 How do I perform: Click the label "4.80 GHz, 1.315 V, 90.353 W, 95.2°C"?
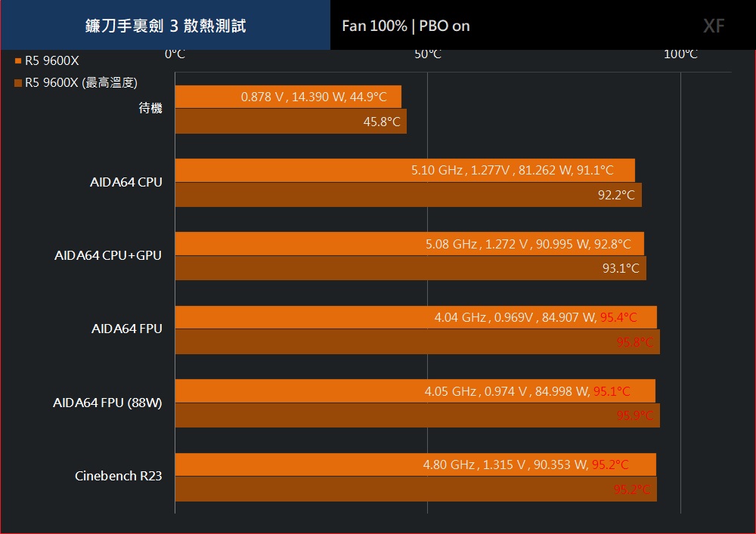coord(525,465)
